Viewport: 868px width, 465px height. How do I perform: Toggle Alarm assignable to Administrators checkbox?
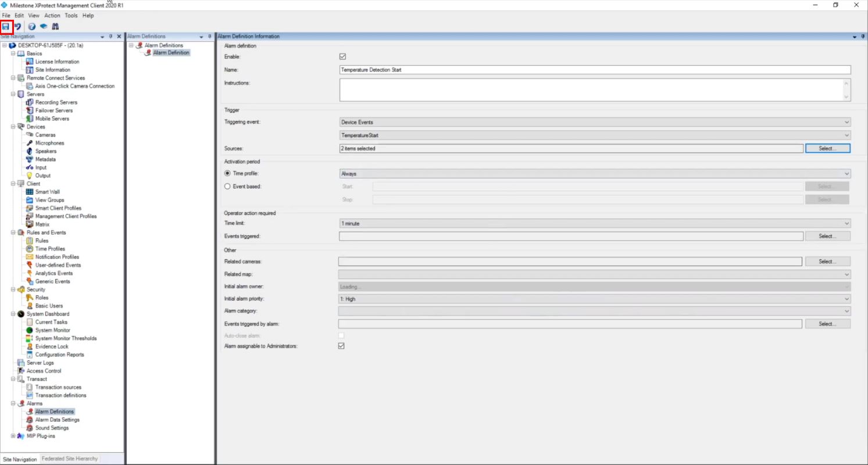pyautogui.click(x=341, y=346)
